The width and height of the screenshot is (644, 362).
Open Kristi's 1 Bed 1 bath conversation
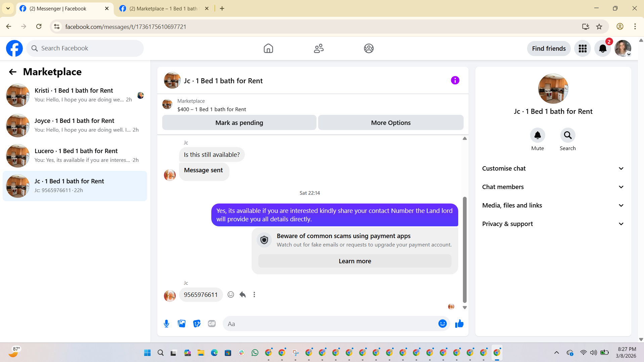(75, 95)
